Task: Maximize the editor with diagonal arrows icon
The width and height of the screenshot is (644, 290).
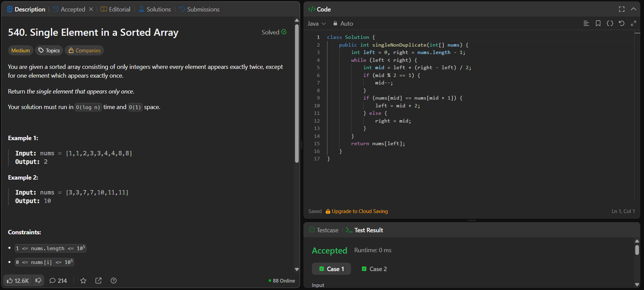Action: (x=633, y=24)
